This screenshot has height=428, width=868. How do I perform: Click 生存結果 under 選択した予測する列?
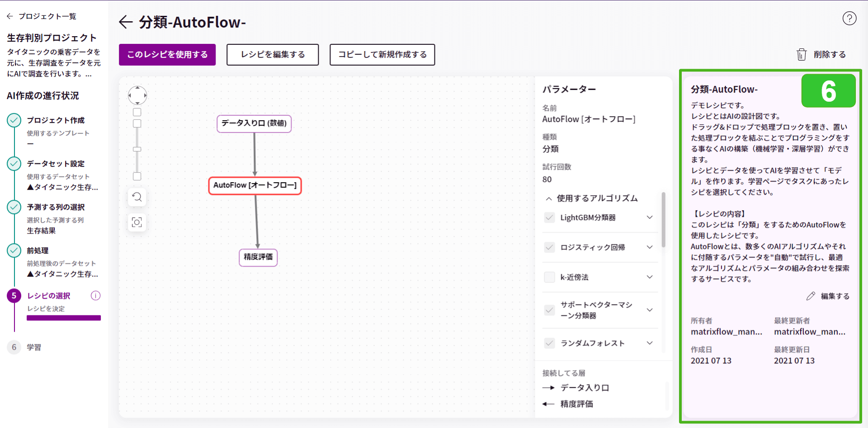pos(41,230)
